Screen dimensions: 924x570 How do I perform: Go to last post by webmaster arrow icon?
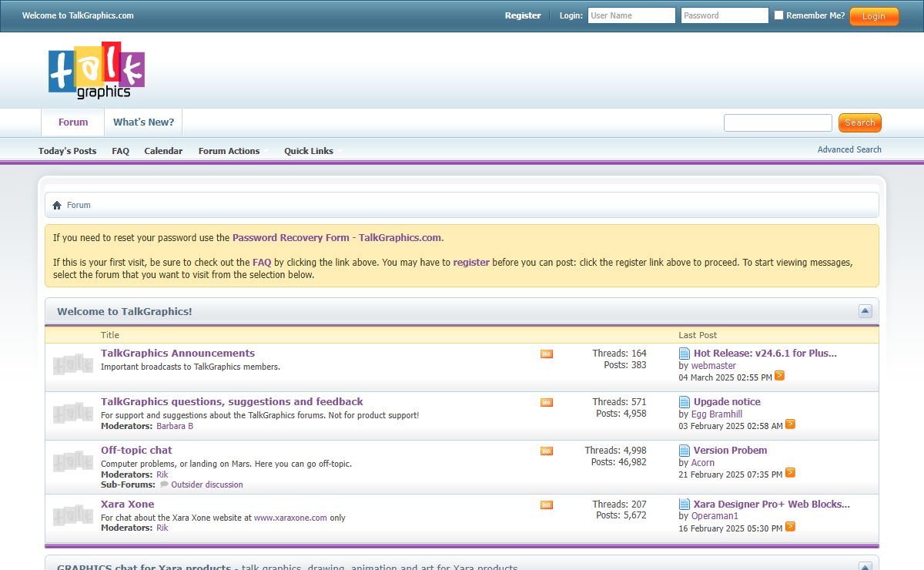coord(780,376)
